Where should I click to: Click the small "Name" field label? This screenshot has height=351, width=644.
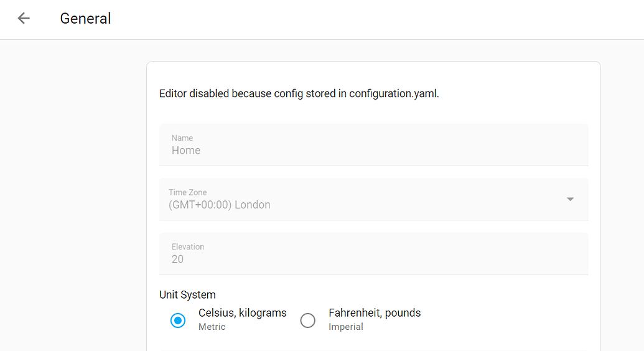tap(182, 138)
